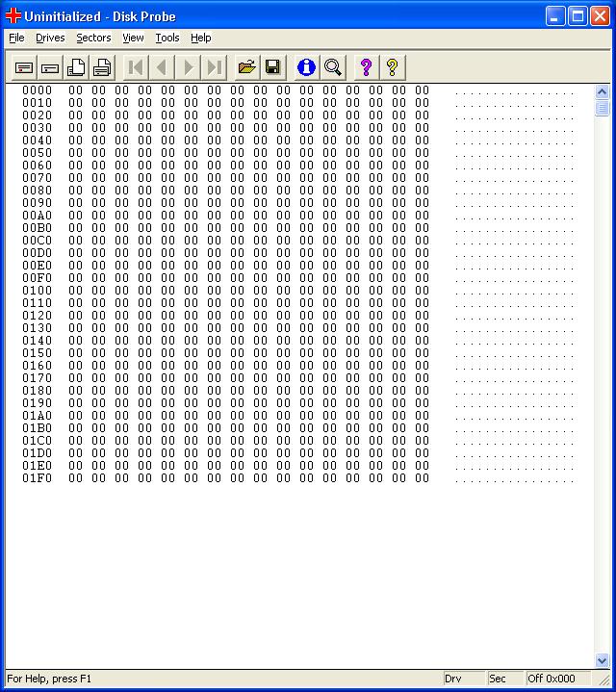
Task: Click first hex byte in row 01F0
Action: click(75, 478)
